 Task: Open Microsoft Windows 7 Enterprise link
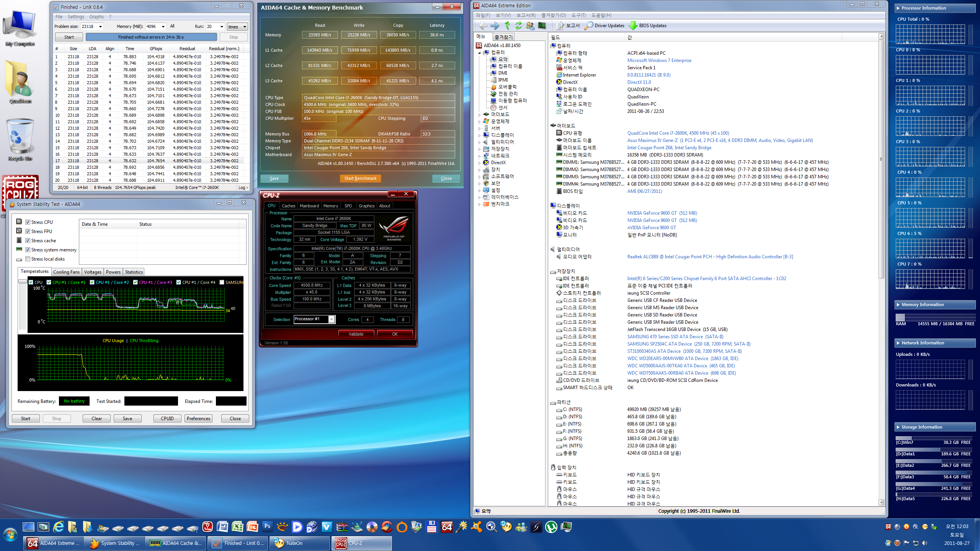[x=659, y=60]
